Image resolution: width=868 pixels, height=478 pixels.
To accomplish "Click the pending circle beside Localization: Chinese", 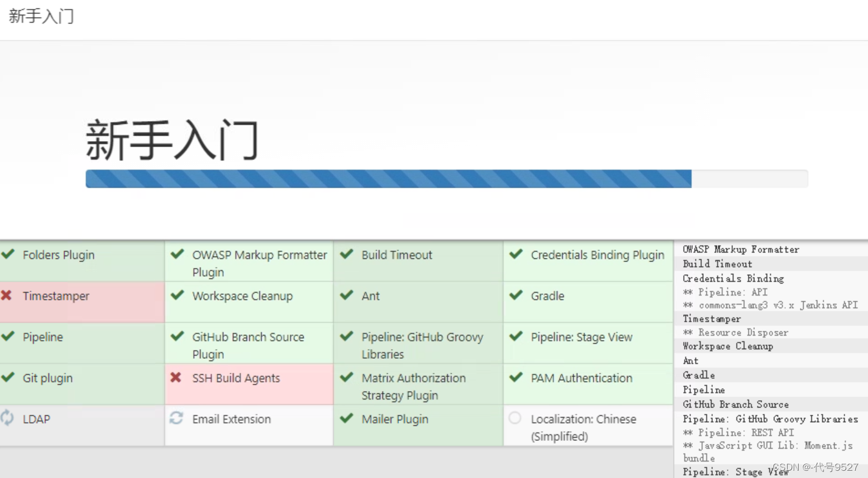I will tap(515, 418).
